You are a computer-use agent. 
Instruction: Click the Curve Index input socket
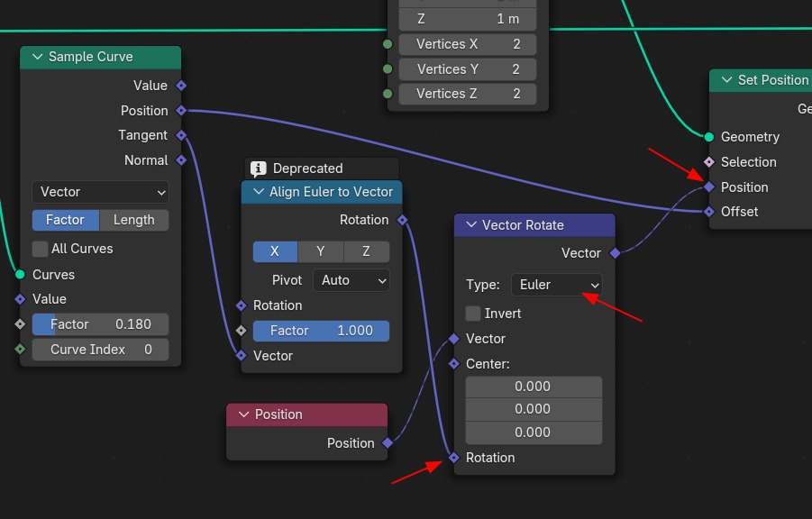coord(20,349)
